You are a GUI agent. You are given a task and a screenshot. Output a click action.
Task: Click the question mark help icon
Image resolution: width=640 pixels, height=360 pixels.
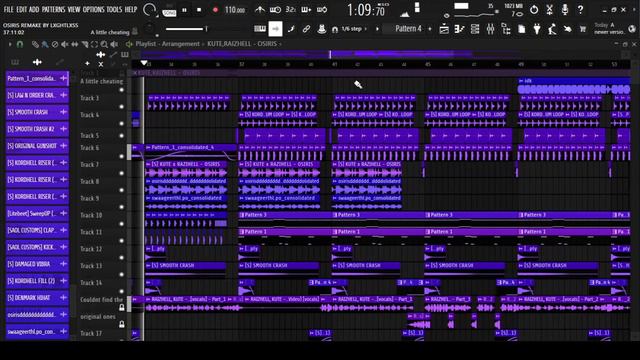click(x=580, y=9)
